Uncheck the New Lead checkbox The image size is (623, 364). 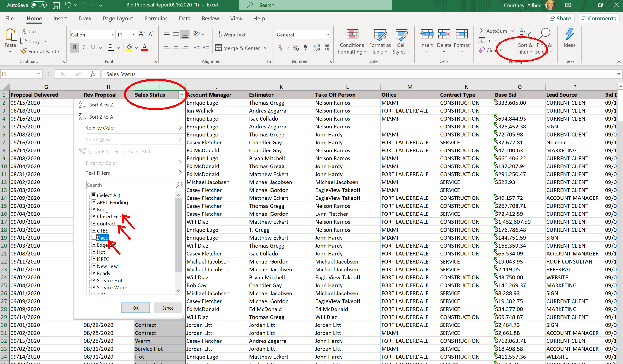point(94,266)
